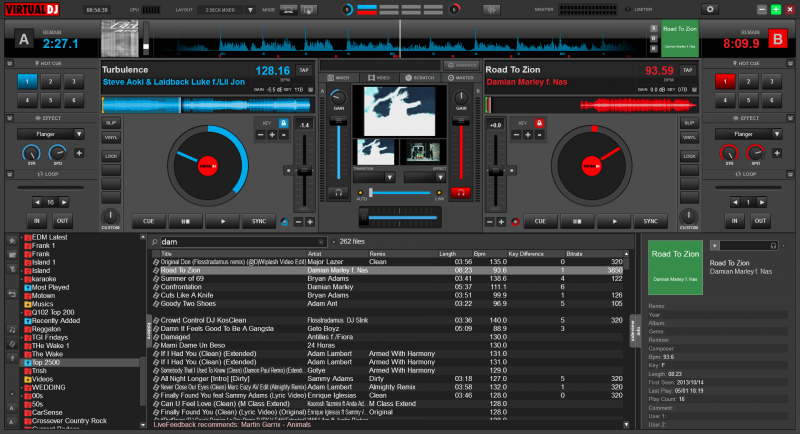This screenshot has width=800, height=434.
Task: Set loop In on deck A
Action: [37, 221]
